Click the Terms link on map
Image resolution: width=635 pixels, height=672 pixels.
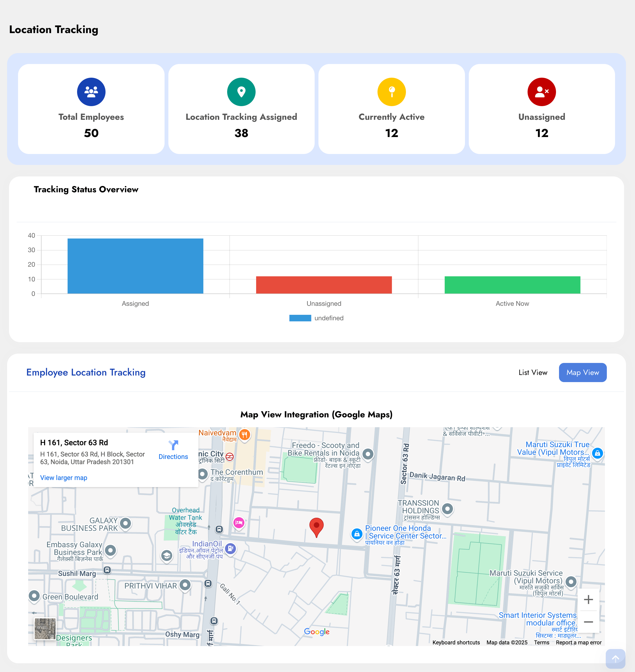[541, 642]
